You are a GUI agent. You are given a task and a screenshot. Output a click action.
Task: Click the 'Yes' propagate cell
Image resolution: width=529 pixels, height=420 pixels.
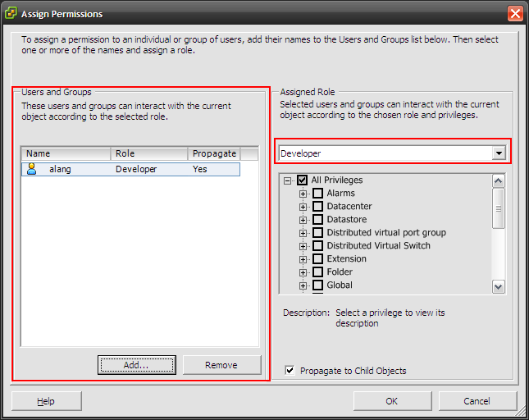pyautogui.click(x=200, y=169)
